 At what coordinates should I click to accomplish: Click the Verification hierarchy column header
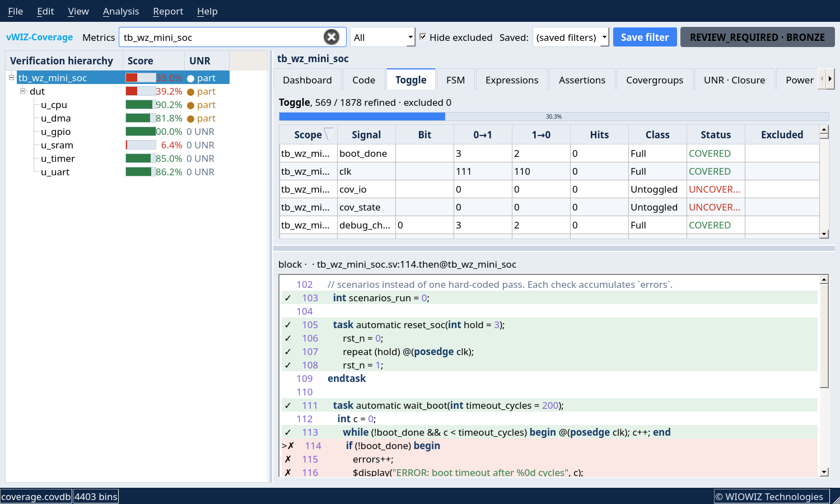pos(64,60)
